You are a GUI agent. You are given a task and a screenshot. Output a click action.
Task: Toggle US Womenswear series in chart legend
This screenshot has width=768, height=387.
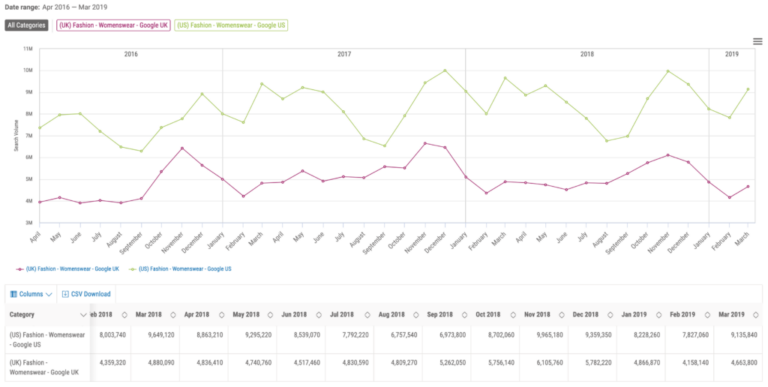(x=180, y=269)
